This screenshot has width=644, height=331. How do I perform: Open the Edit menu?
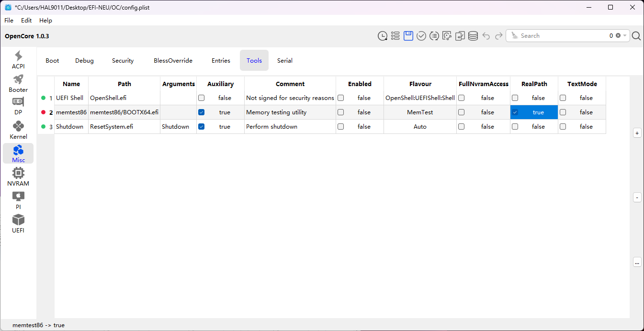coord(26,21)
